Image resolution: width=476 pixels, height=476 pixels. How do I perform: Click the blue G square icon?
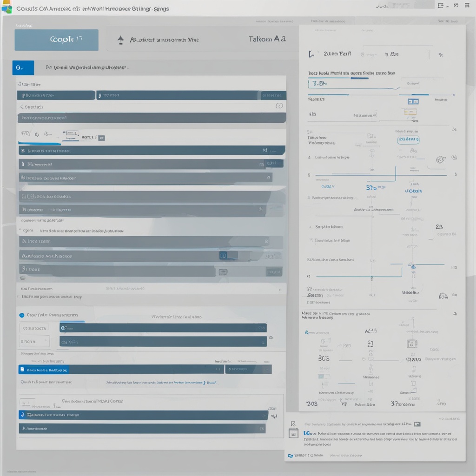click(23, 68)
